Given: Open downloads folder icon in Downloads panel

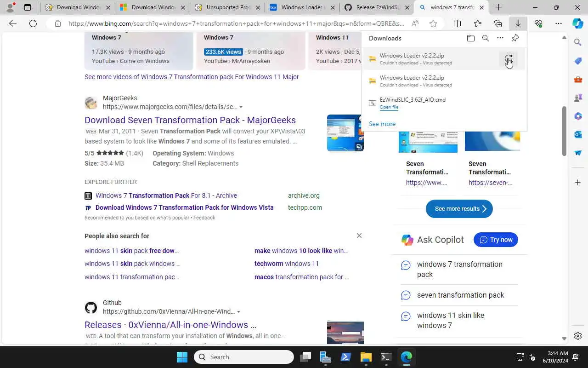Looking at the screenshot, I should click(470, 38).
